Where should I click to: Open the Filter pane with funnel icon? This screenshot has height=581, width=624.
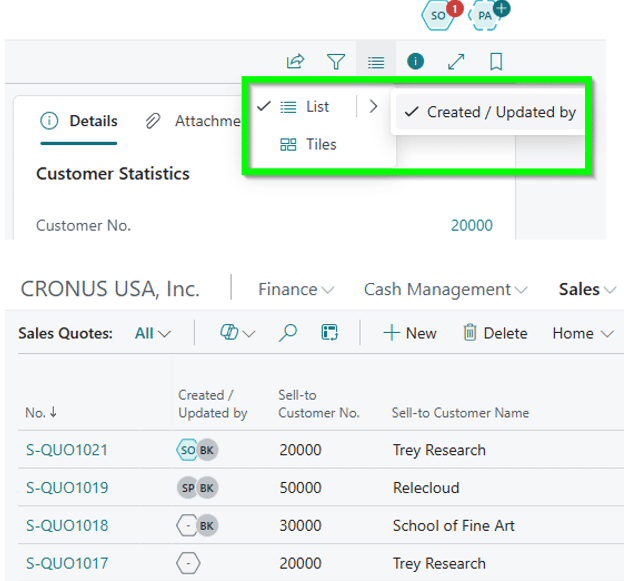336,62
